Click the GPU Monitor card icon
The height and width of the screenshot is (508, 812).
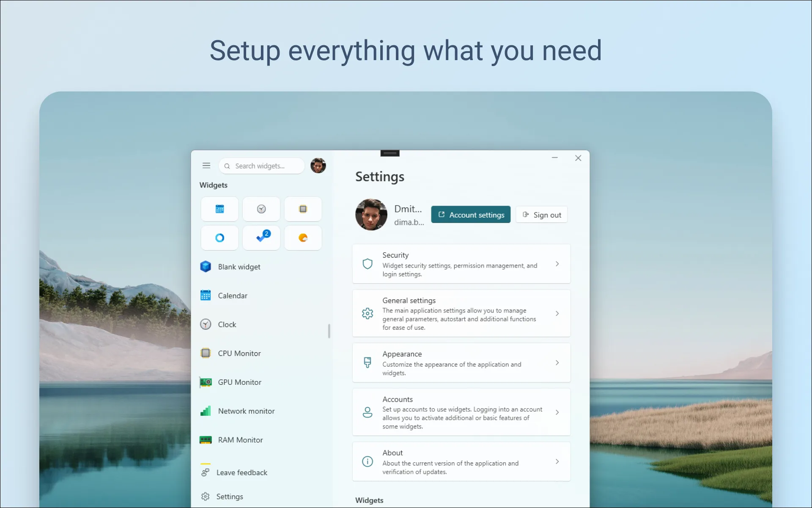pyautogui.click(x=206, y=382)
